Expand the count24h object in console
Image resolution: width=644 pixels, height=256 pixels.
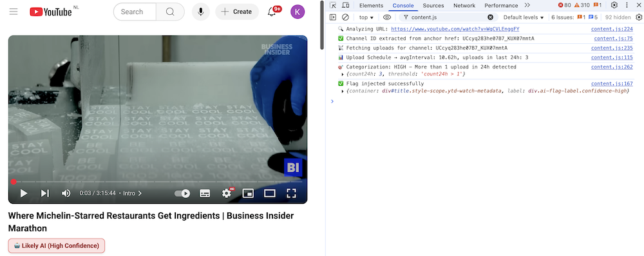343,74
